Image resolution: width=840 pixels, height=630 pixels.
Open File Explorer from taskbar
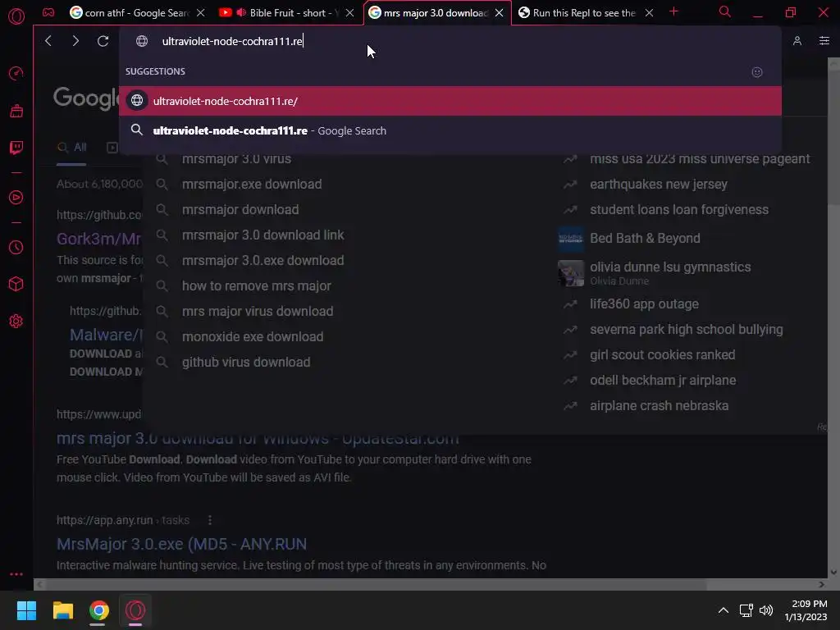[x=63, y=610]
